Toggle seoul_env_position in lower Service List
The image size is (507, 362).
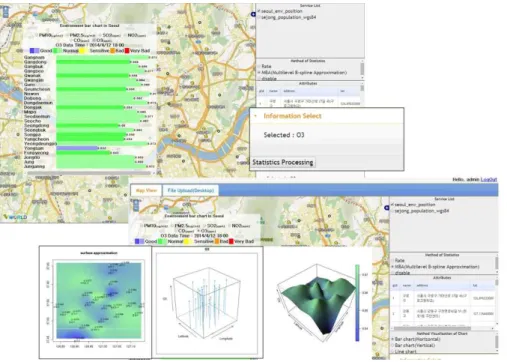tap(392, 204)
